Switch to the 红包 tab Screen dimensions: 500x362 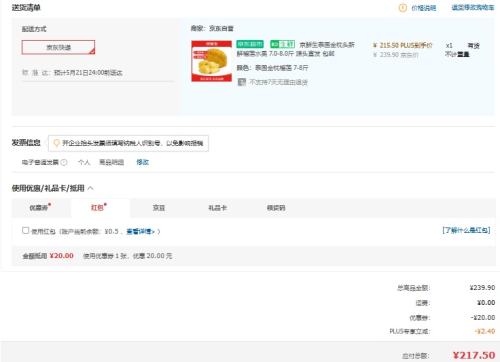[x=100, y=207]
